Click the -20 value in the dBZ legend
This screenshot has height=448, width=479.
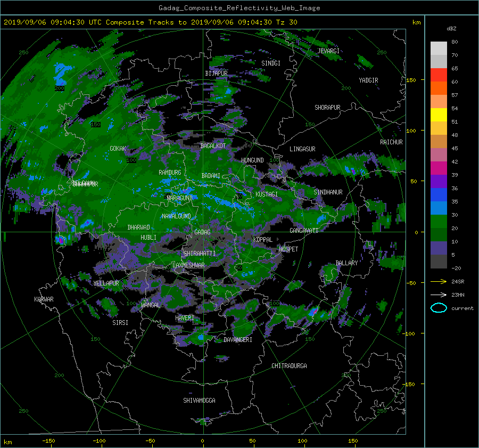456,268
